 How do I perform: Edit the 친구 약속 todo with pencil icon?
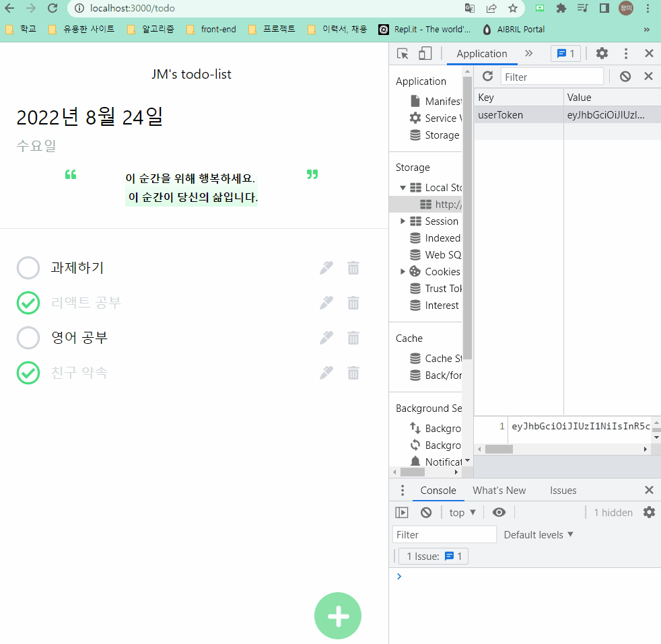point(326,373)
